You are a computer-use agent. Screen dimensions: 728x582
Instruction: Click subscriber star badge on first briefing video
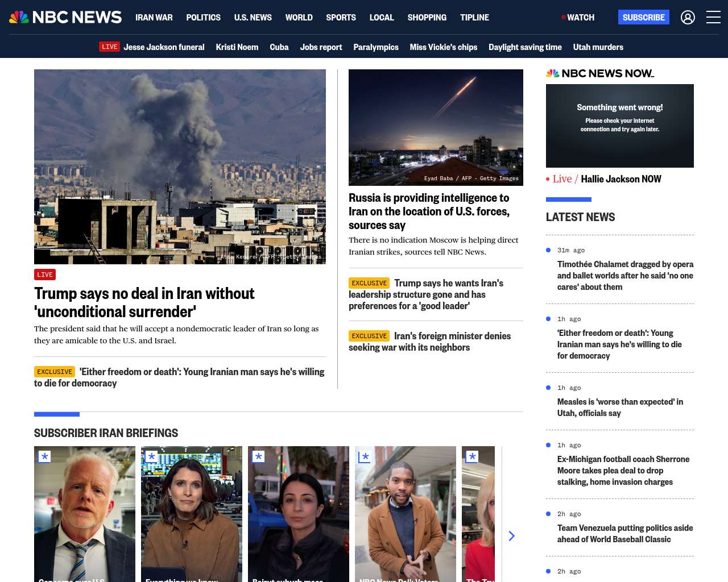[x=44, y=456]
